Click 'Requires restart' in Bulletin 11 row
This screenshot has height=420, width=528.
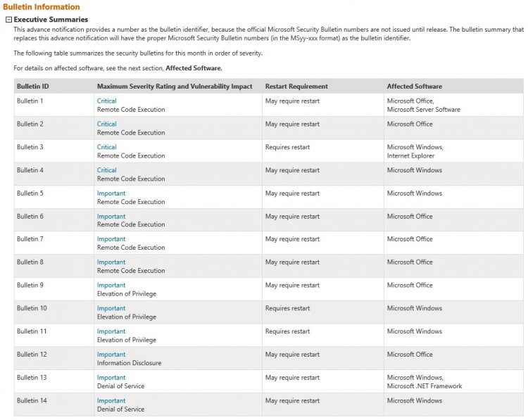pyautogui.click(x=287, y=331)
